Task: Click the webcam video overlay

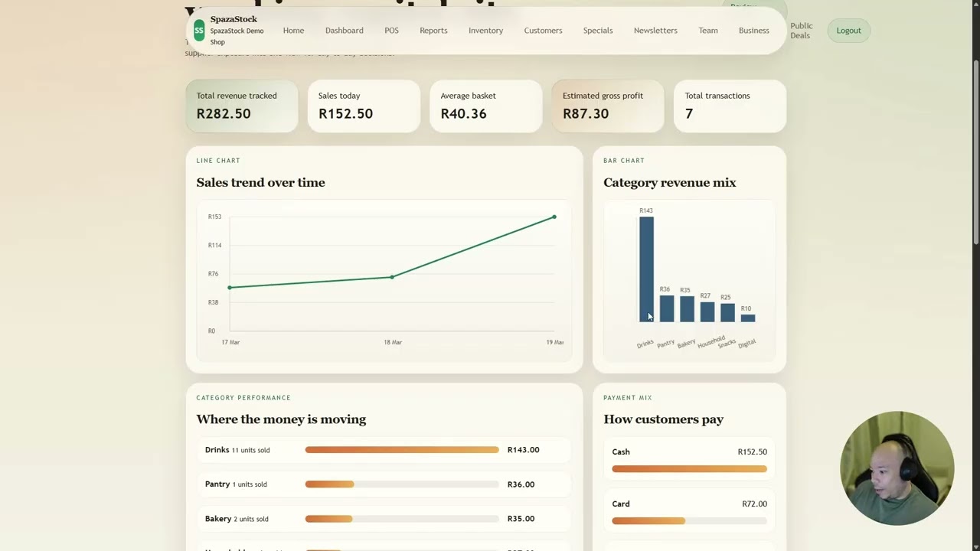Action: click(897, 468)
